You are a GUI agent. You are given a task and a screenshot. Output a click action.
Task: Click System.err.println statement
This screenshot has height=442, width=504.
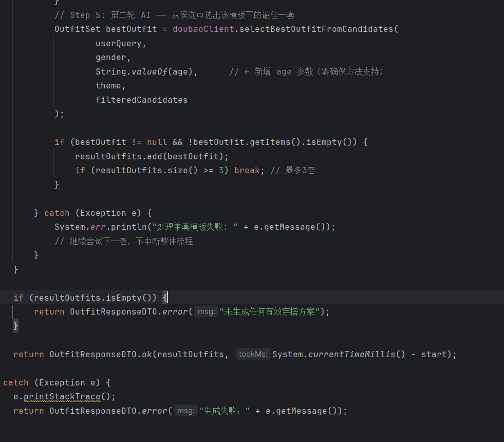pos(195,227)
